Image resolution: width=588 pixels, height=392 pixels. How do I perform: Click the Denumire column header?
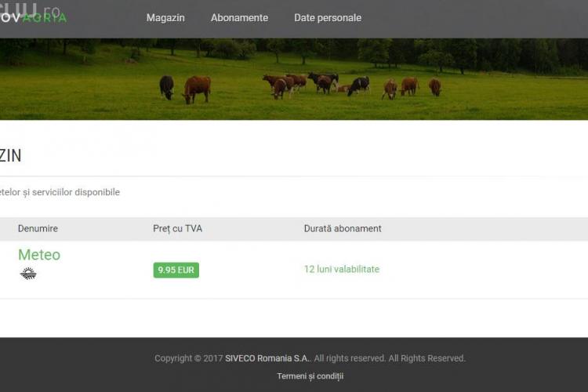[38, 229]
